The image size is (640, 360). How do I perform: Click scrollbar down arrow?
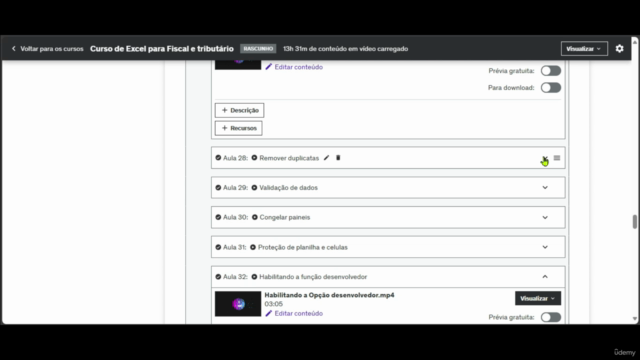[x=635, y=319]
